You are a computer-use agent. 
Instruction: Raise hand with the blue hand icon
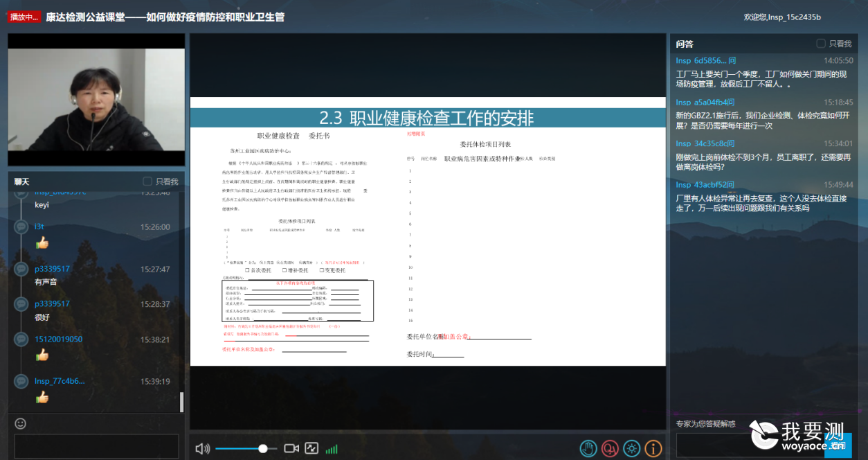(x=588, y=448)
